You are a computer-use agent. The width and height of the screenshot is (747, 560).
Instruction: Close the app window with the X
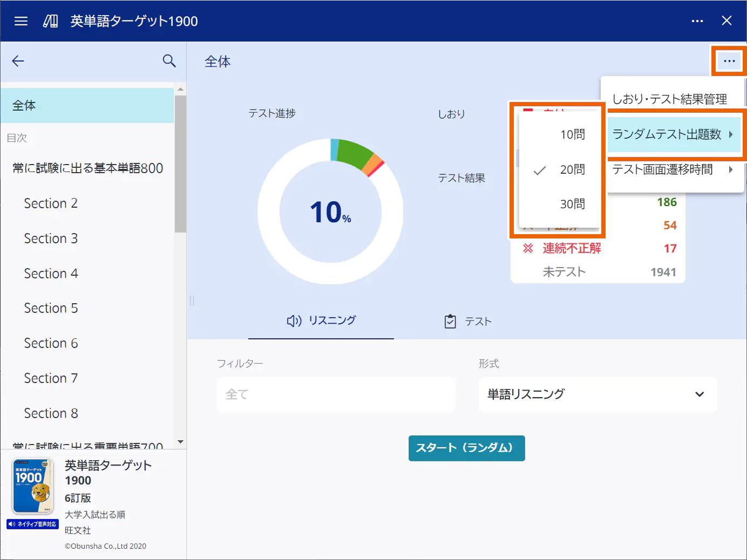point(727,21)
